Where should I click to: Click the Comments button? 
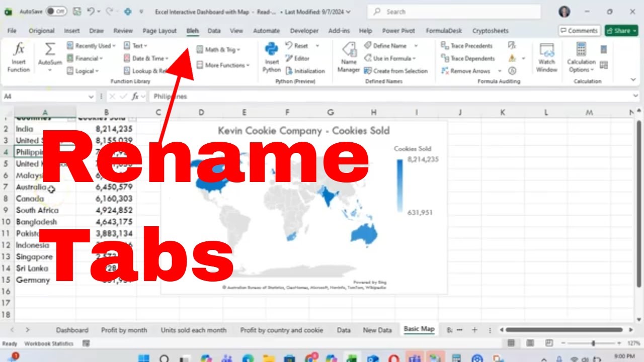click(x=579, y=31)
